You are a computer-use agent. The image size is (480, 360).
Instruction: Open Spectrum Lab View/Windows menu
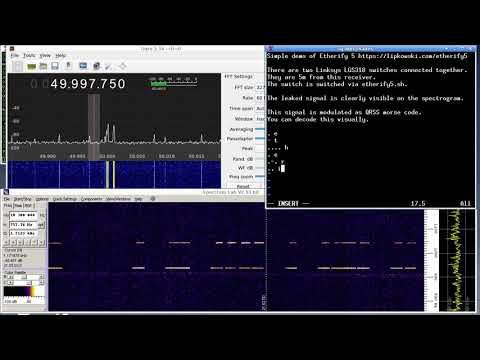118,199
